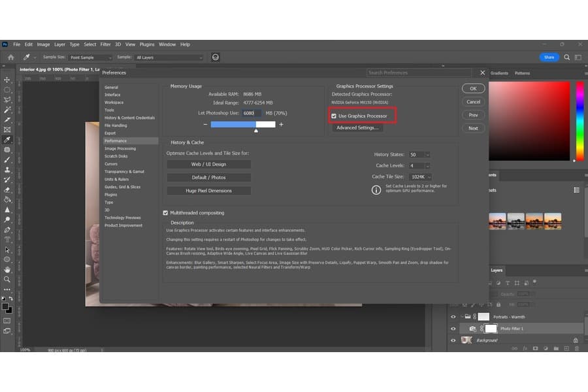Image resolution: width=588 pixels, height=392 pixels.
Task: Click the create new layer icon
Action: [566, 348]
